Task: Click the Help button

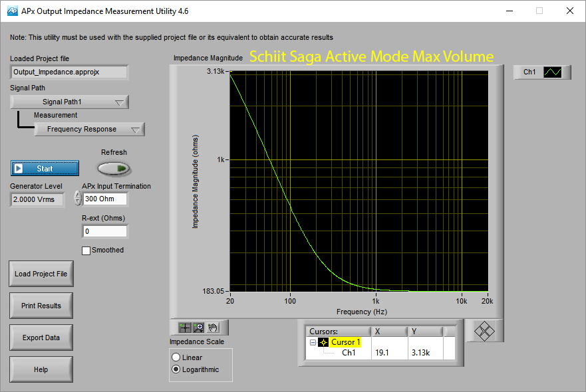Action: [41, 369]
